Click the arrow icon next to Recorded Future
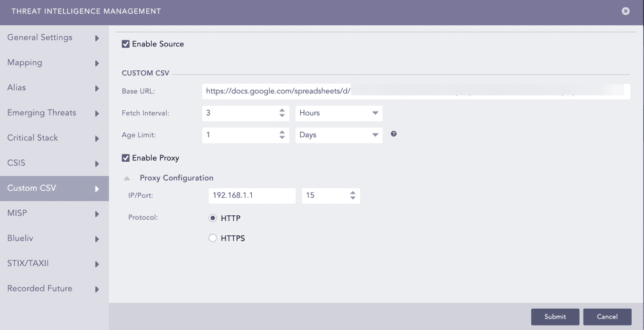The width and height of the screenshot is (644, 330). click(97, 289)
